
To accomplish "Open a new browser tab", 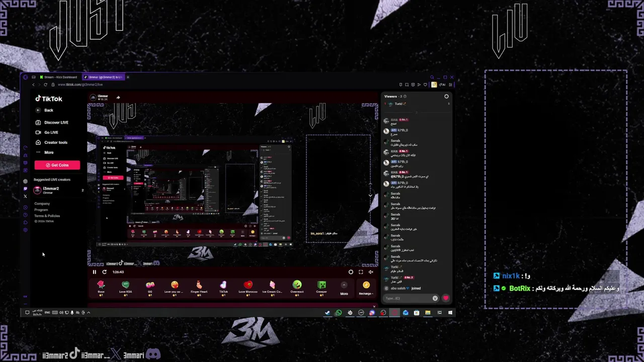I will click(128, 77).
